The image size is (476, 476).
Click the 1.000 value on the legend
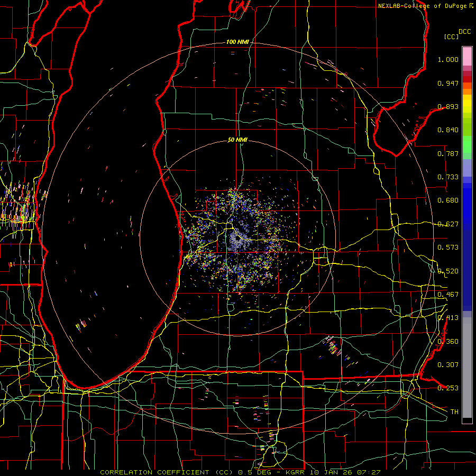coord(448,59)
